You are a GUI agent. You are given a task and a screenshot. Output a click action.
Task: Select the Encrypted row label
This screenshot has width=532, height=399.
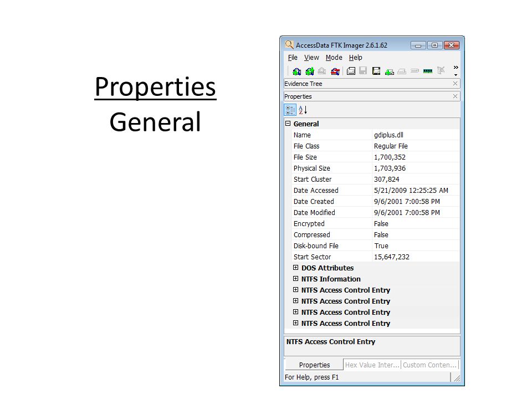[x=309, y=224]
